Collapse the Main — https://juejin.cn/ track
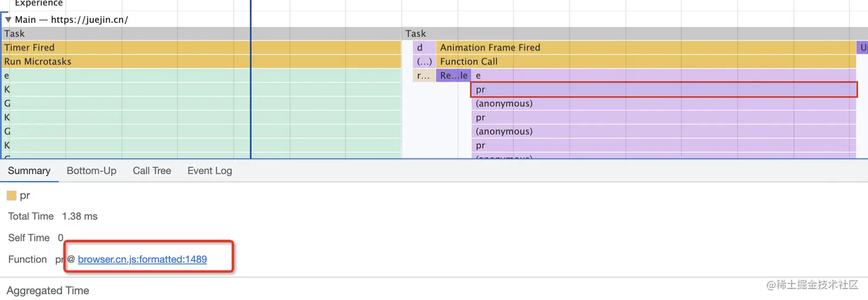 [7, 20]
